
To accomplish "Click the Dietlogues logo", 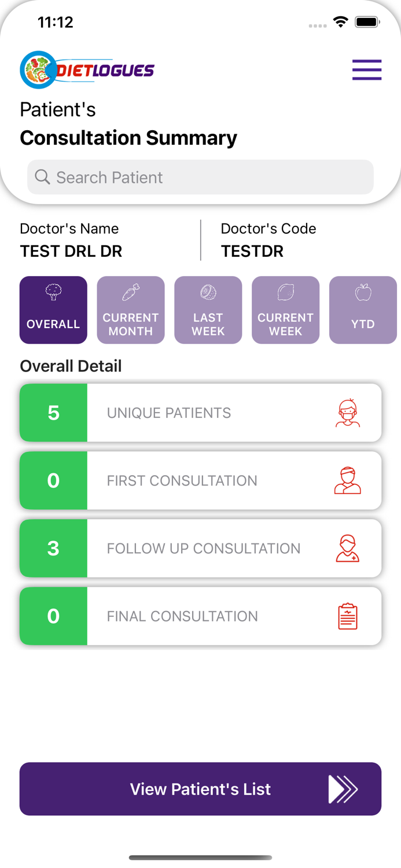I will point(87,69).
